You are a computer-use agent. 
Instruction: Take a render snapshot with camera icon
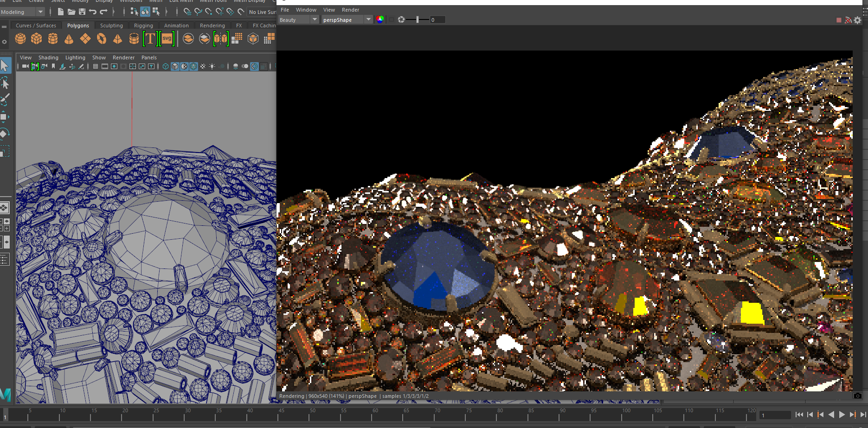(x=857, y=396)
